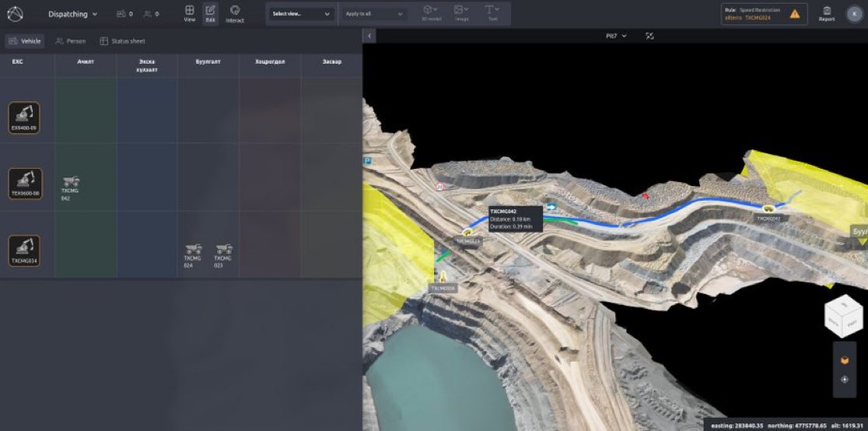Collapse the left dispatching panel
868x431 pixels.
[369, 36]
